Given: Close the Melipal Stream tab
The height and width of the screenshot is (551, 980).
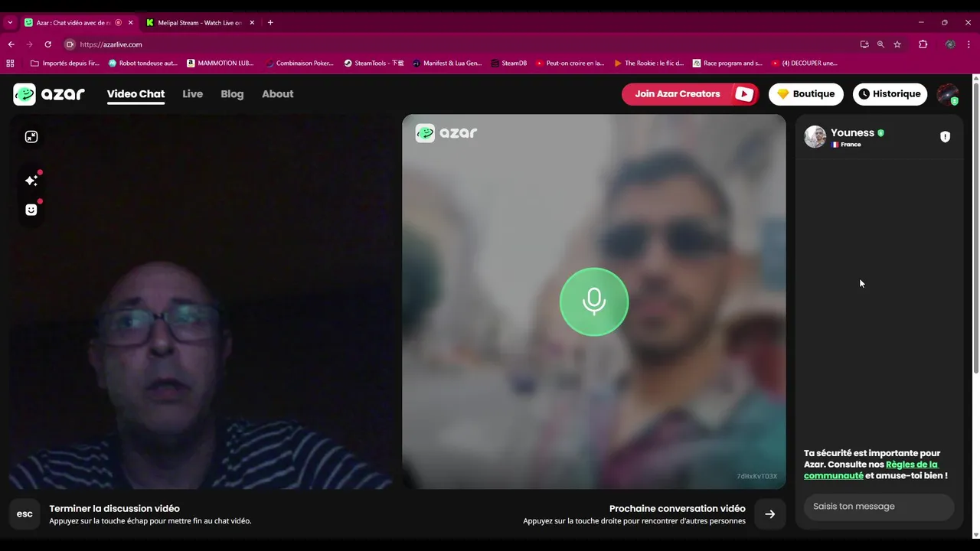Looking at the screenshot, I should tap(252, 23).
